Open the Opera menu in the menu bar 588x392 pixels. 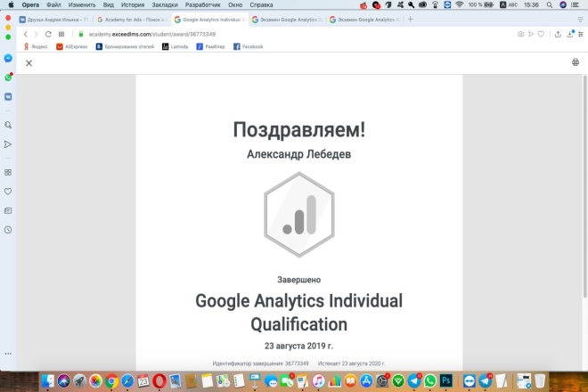[30, 4]
